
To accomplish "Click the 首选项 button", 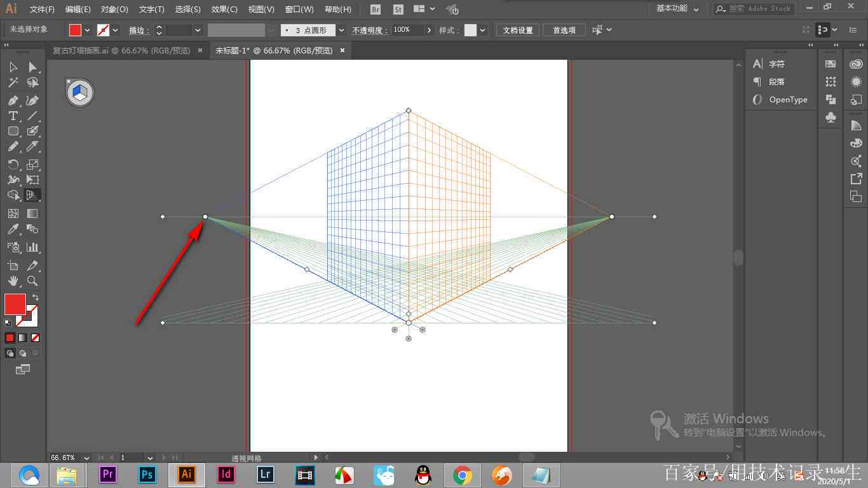I will coord(564,30).
